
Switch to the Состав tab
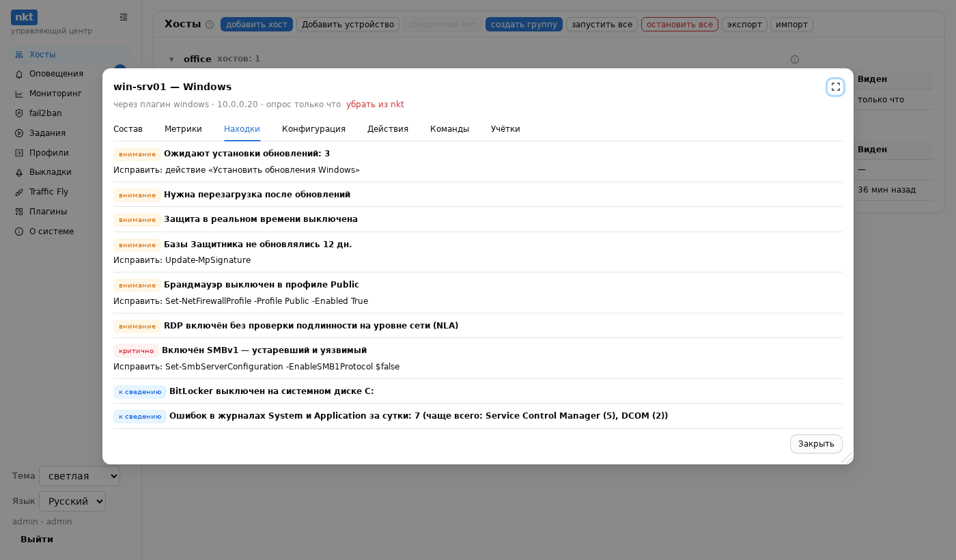(128, 129)
